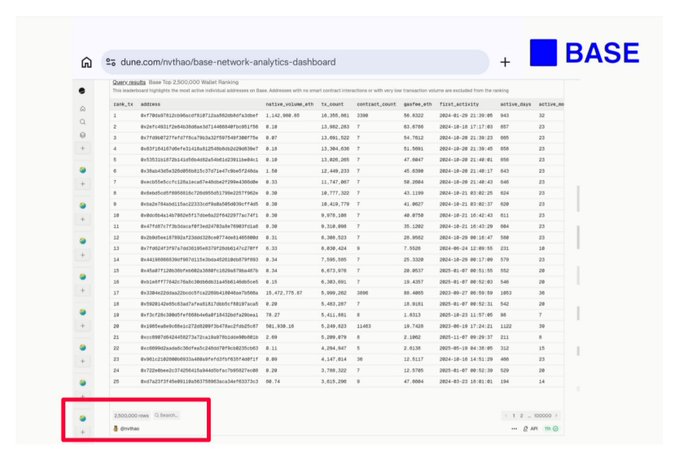Sort by the active_days column header
Screen dimensions: 679x467
point(515,104)
